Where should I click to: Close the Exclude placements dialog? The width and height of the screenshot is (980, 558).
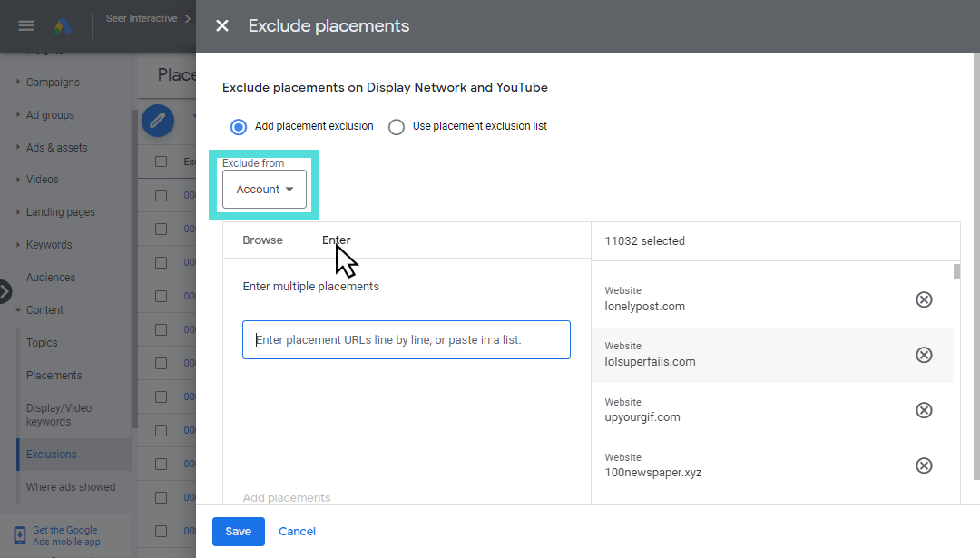222,26
